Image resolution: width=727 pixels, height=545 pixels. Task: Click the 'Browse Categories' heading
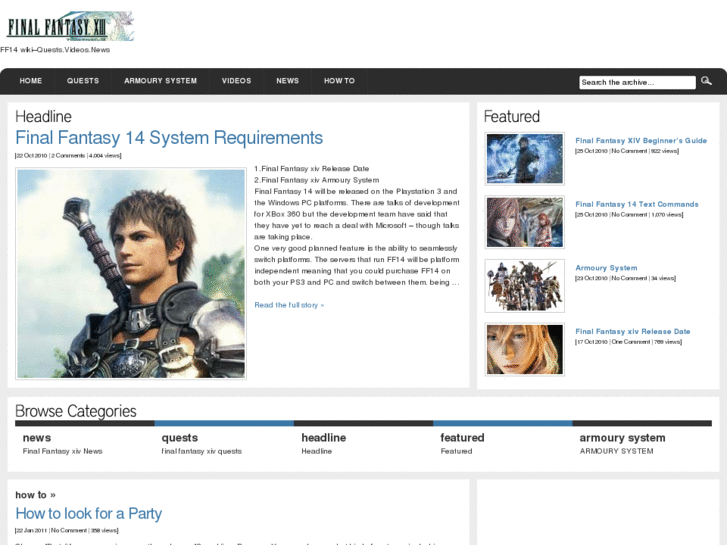pyautogui.click(x=76, y=411)
